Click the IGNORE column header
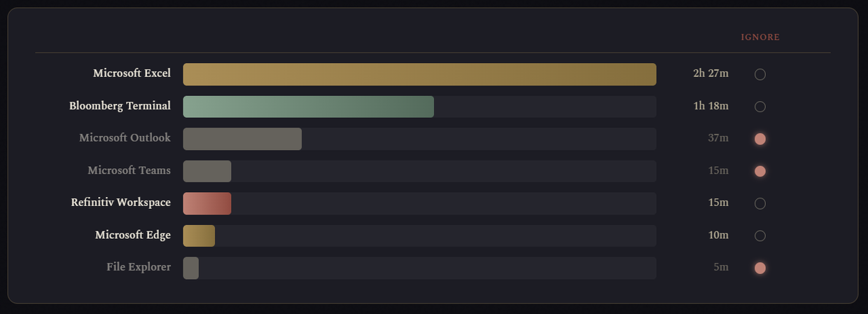 click(x=760, y=37)
